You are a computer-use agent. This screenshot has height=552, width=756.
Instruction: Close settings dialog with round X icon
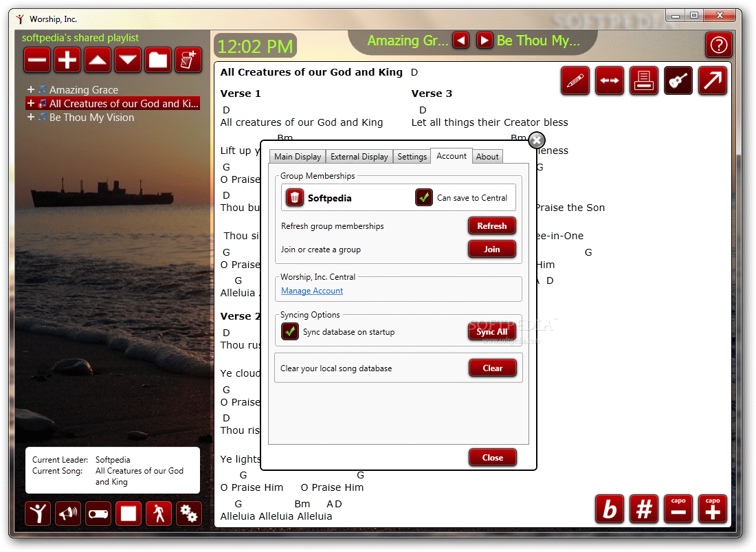click(537, 140)
